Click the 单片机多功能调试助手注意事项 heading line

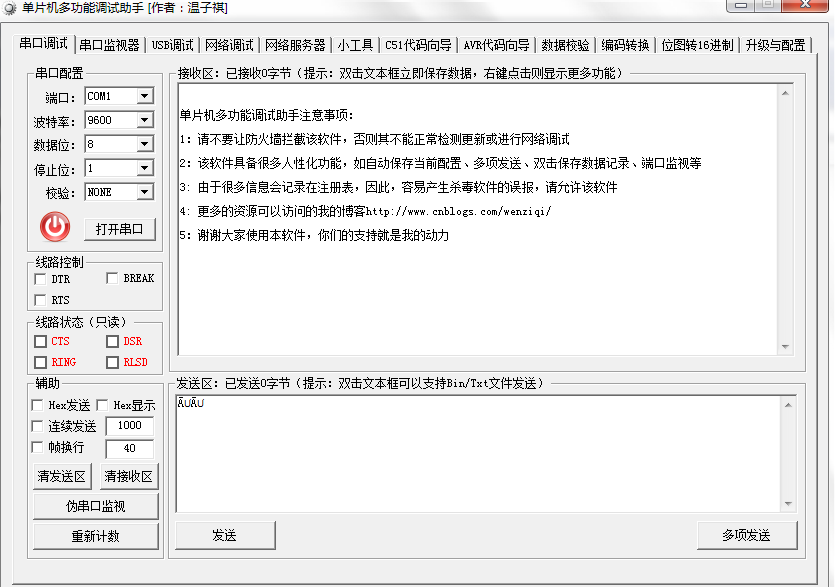[266, 115]
